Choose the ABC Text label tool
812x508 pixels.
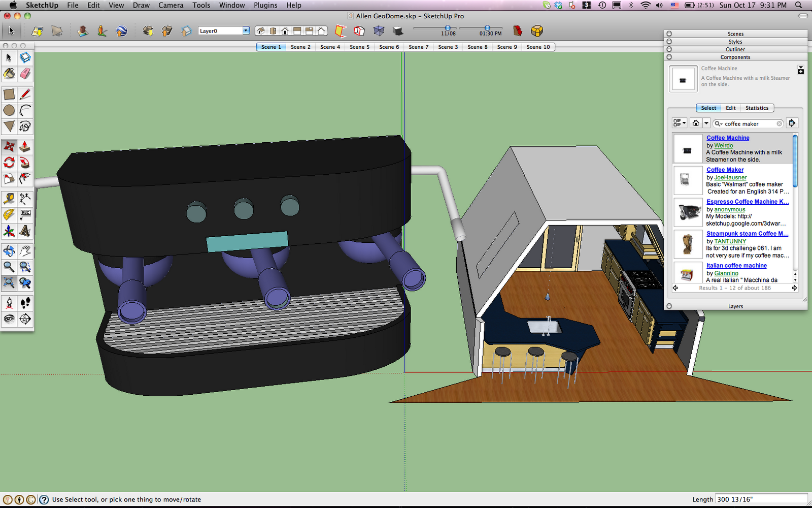coord(25,215)
